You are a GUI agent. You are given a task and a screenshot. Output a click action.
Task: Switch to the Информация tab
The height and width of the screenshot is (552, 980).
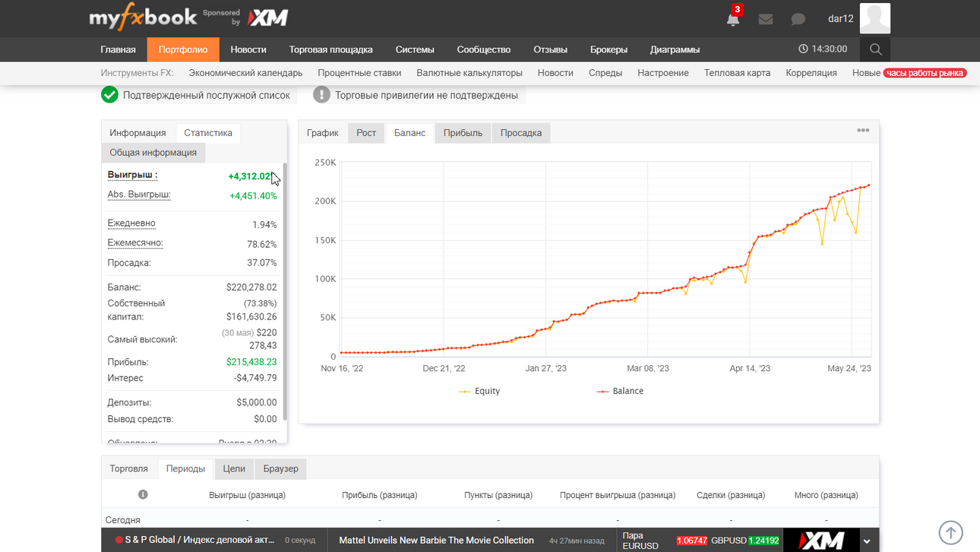pos(138,133)
